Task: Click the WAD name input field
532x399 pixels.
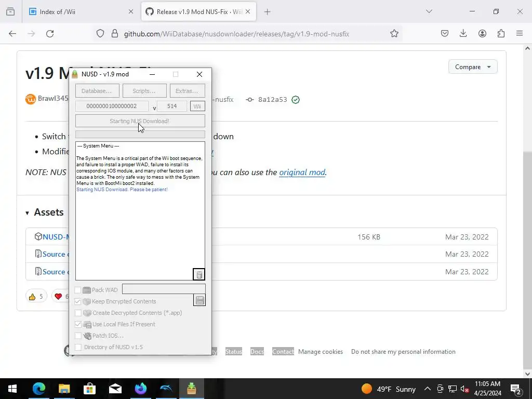Action: (x=164, y=289)
